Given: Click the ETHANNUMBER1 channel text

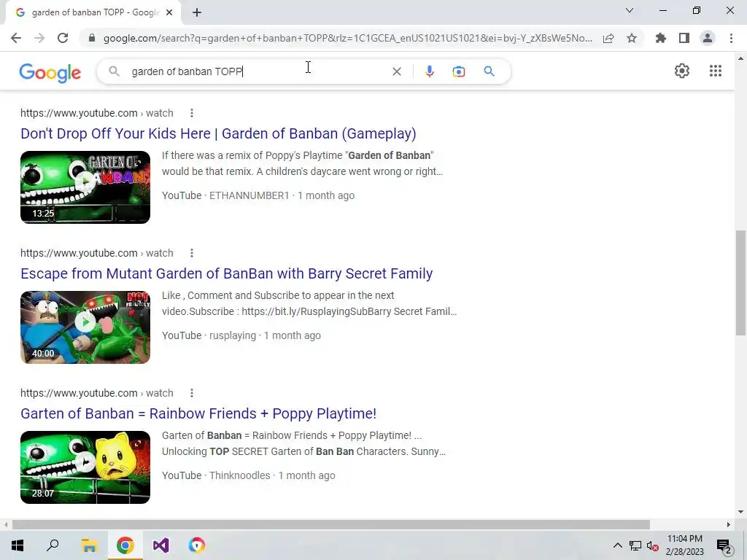Looking at the screenshot, I should [249, 195].
